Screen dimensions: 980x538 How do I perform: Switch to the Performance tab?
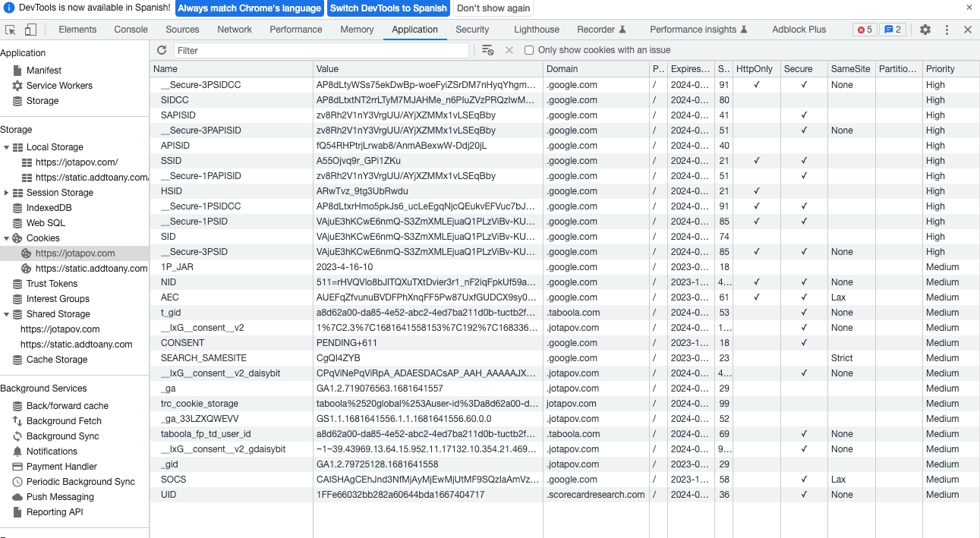pyautogui.click(x=296, y=30)
